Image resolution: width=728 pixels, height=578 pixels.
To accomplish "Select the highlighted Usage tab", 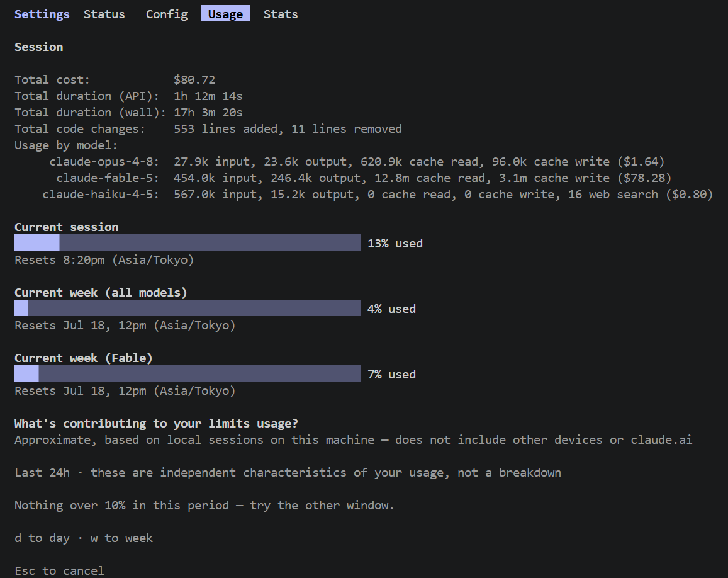I will [x=225, y=14].
